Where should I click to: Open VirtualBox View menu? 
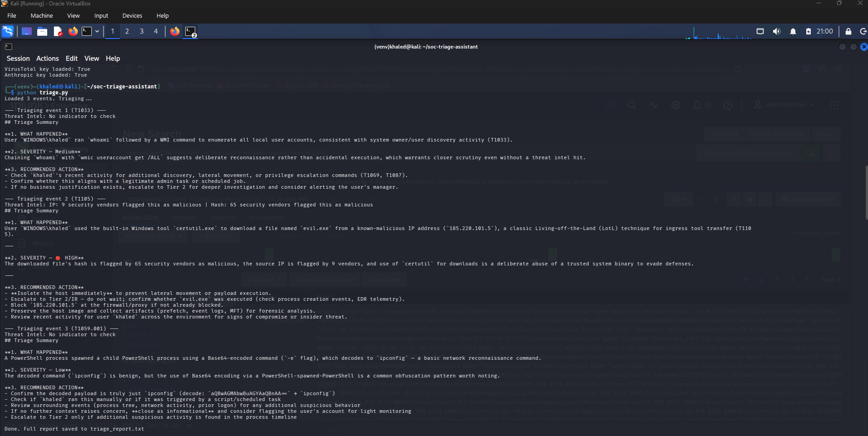pos(74,15)
